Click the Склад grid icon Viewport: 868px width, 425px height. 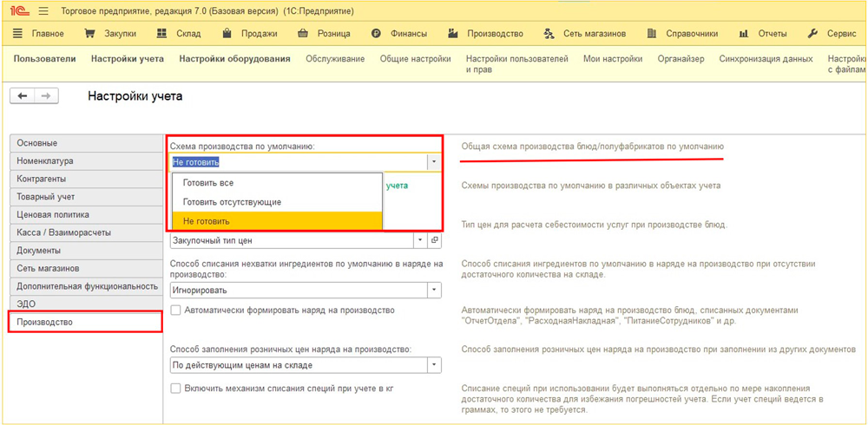click(161, 34)
